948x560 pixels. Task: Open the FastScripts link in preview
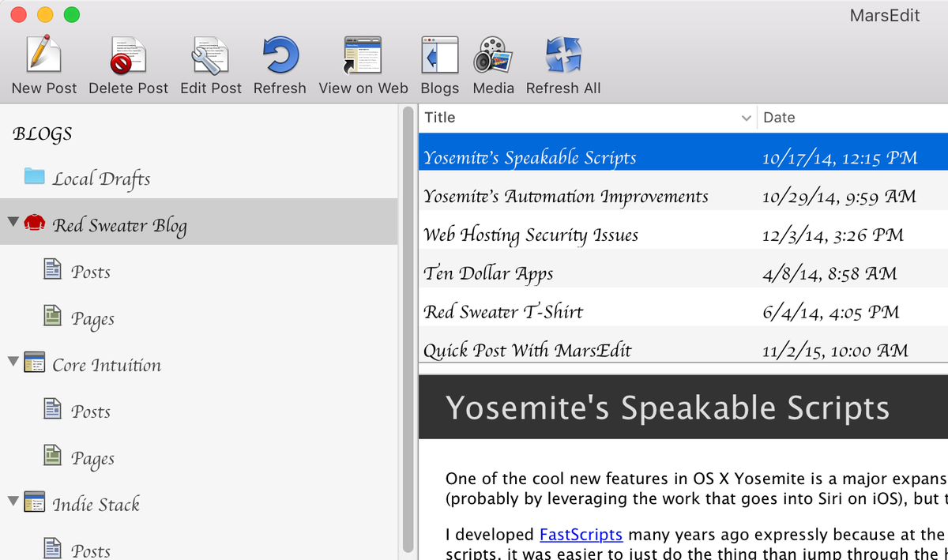(x=581, y=535)
